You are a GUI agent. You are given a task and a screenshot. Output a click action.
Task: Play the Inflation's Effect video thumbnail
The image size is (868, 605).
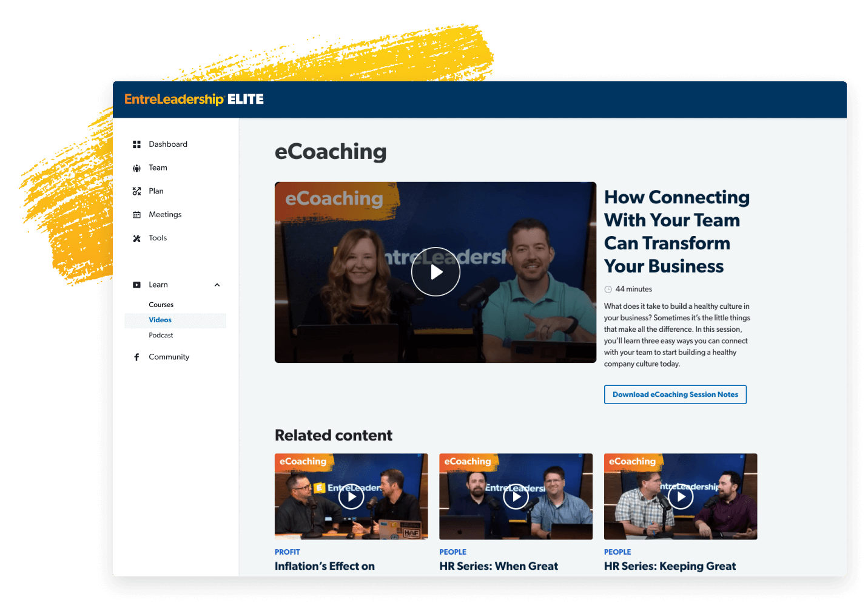[x=351, y=497]
